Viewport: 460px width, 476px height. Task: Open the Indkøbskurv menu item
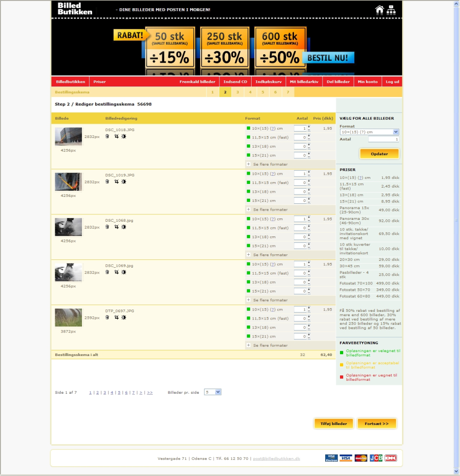click(268, 82)
